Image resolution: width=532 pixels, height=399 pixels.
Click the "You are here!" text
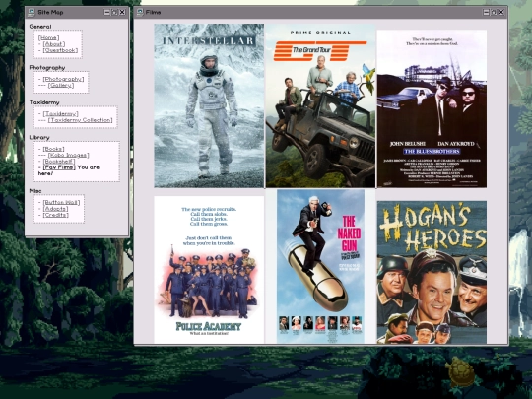click(x=69, y=170)
